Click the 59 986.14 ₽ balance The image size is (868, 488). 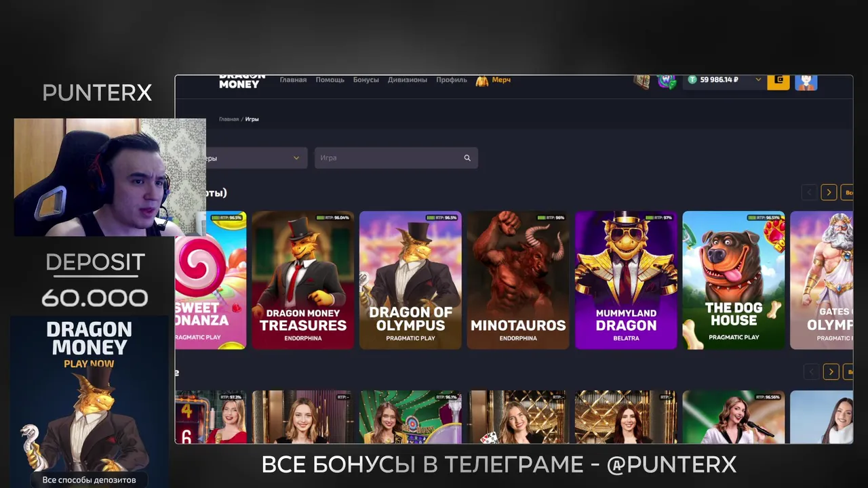click(719, 80)
